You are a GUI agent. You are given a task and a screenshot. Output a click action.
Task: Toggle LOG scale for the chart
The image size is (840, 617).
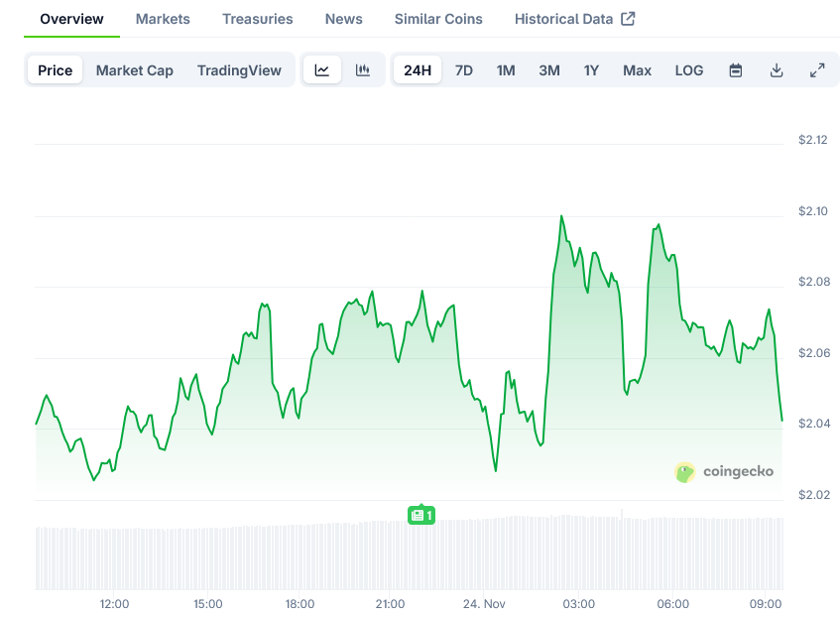[x=688, y=70]
